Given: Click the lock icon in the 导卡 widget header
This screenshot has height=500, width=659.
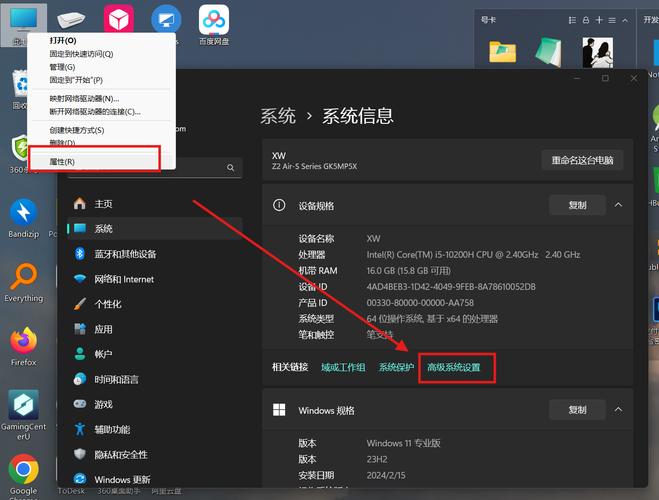Looking at the screenshot, I should 586,20.
